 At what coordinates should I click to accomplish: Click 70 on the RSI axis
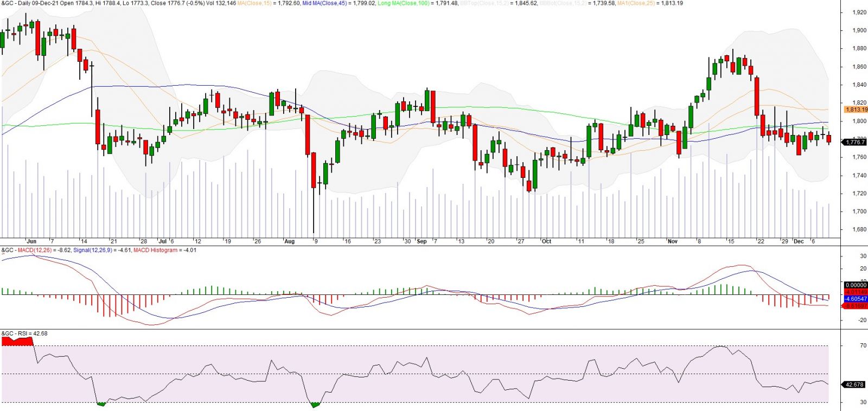click(863, 345)
